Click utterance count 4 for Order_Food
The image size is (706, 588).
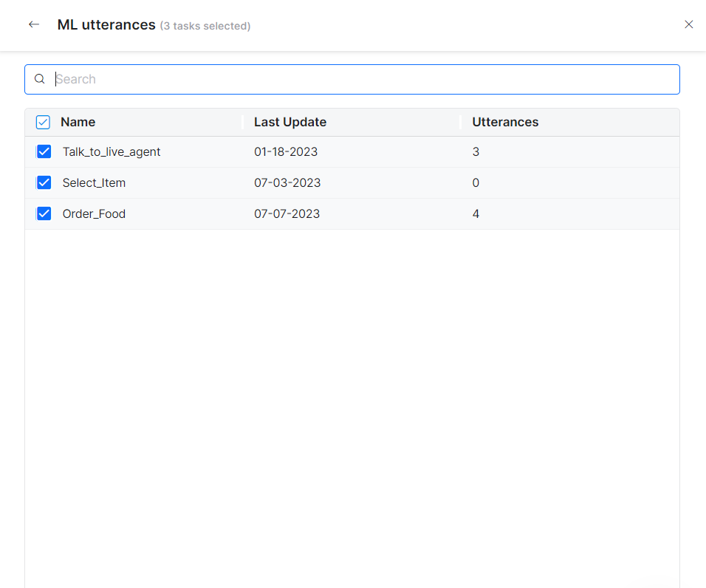point(476,213)
